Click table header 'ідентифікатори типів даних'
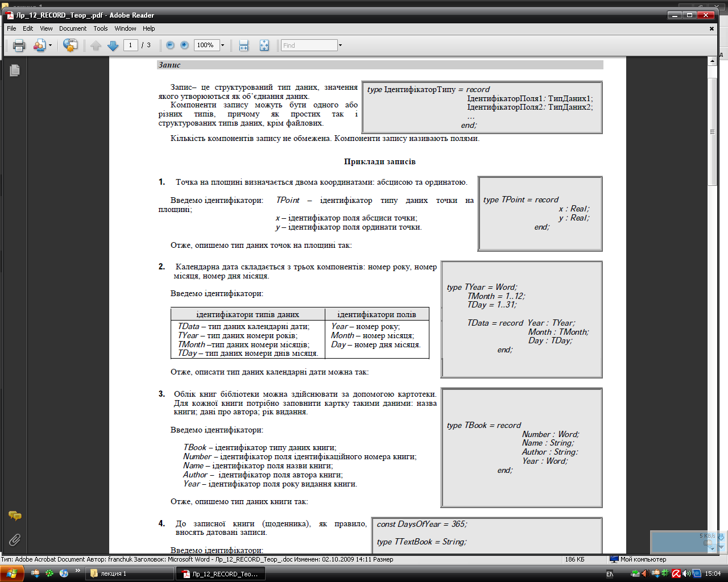Viewport: 728px width, 582px height. (247, 314)
